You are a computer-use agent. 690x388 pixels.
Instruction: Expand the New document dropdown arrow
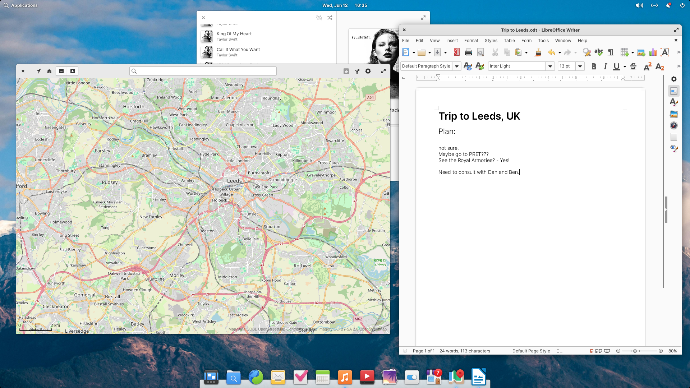(x=413, y=52)
